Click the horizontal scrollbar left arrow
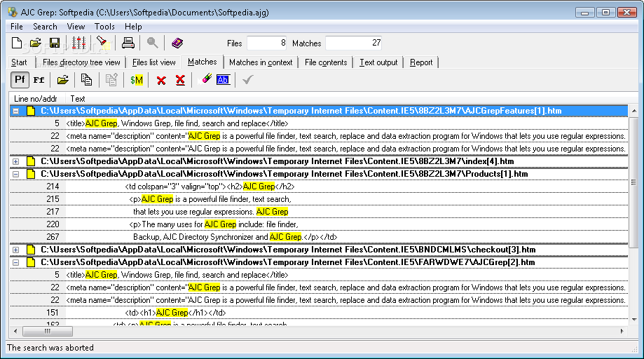Screen dimensions: 644x359 tap(15, 331)
